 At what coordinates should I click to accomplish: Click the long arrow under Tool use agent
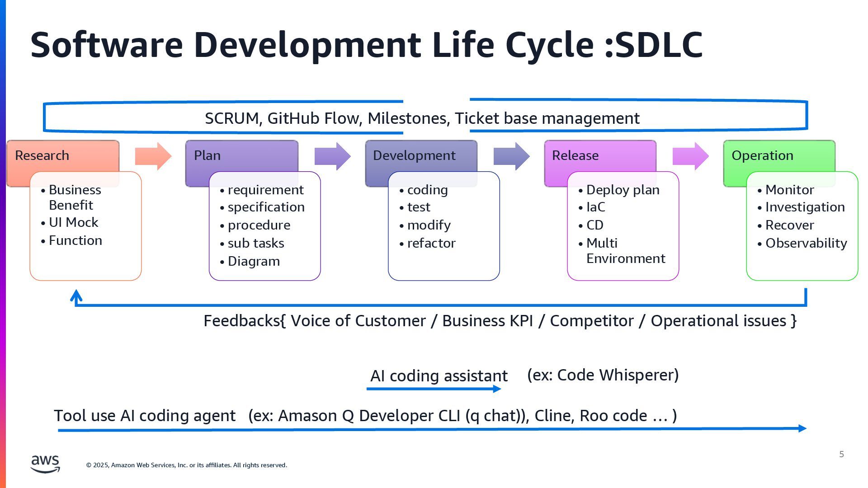pyautogui.click(x=432, y=429)
